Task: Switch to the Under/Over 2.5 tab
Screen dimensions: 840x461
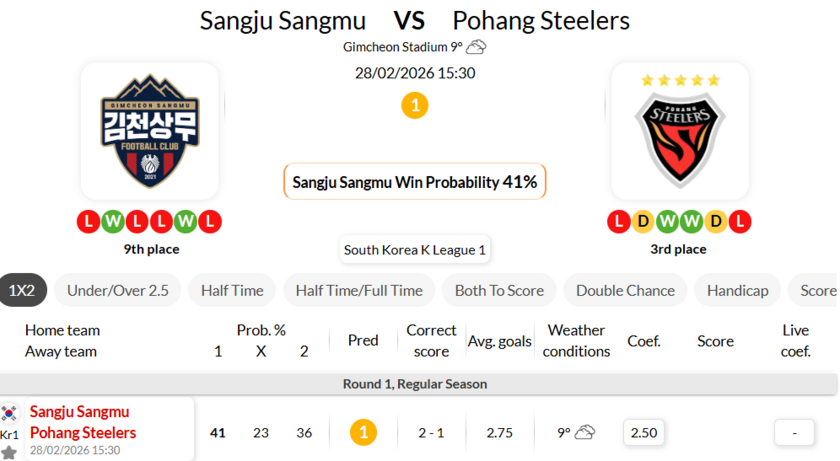Action: pos(118,290)
